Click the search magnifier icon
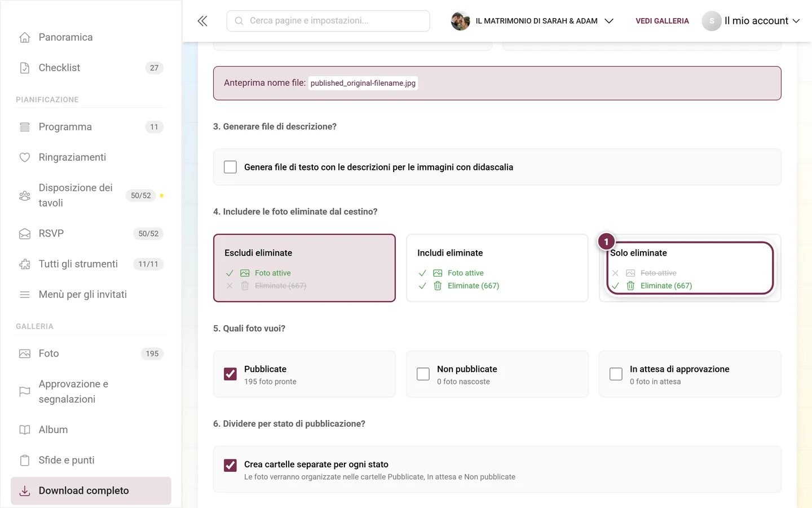Image resolution: width=812 pixels, height=508 pixels. (x=239, y=21)
